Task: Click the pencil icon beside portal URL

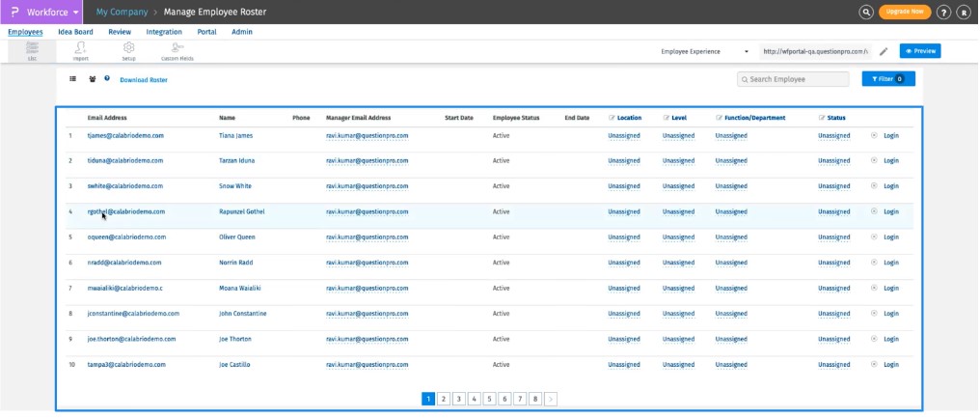Action: [x=884, y=51]
